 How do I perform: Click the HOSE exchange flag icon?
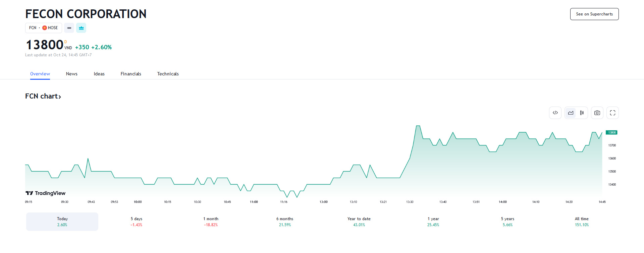44,28
